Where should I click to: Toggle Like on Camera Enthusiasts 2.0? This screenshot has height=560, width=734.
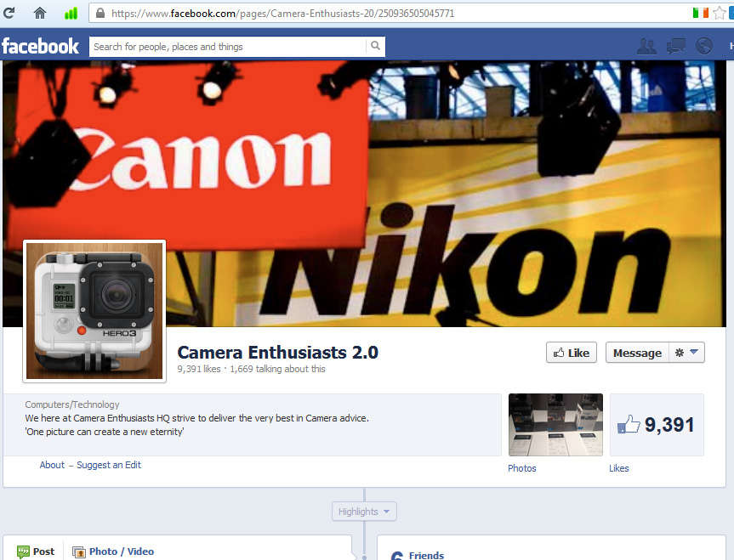[x=571, y=352]
